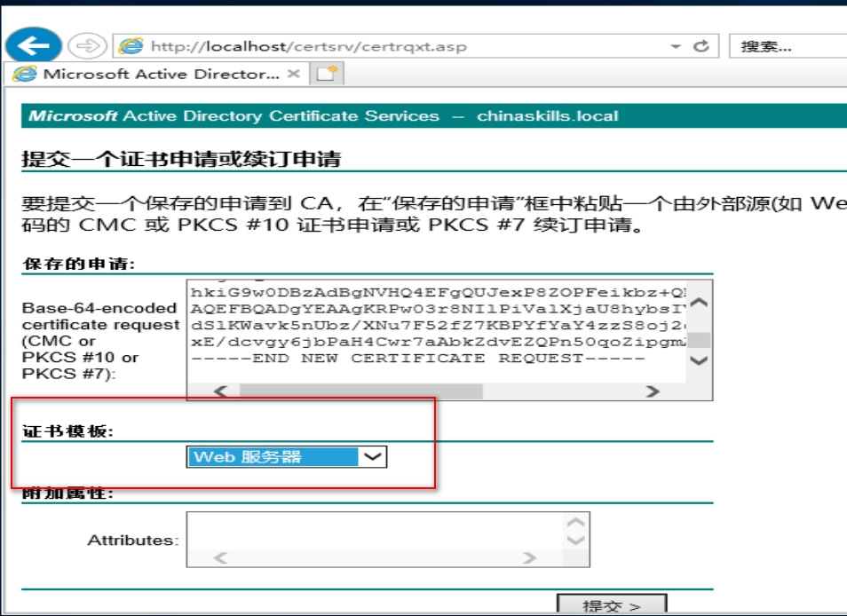Screen dimensions: 847x616
Task: Expand the address bar history dropdown
Action: point(676,46)
